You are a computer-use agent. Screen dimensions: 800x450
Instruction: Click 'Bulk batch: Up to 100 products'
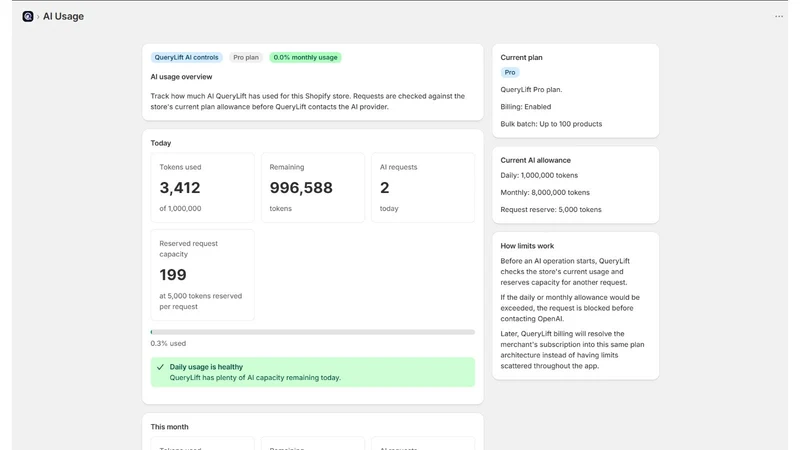[x=551, y=124]
